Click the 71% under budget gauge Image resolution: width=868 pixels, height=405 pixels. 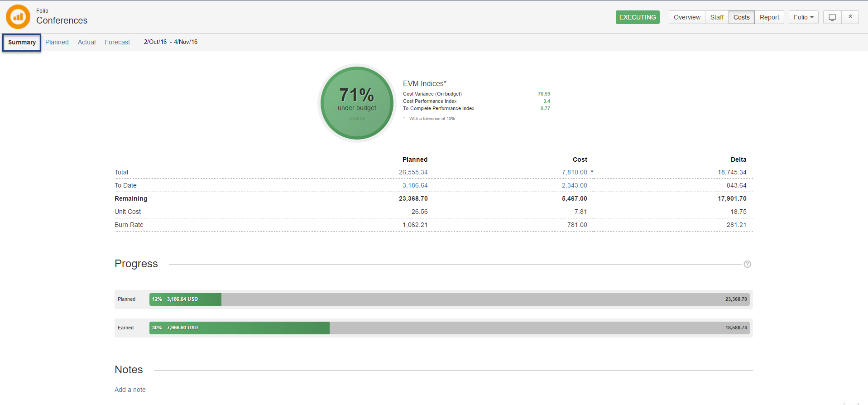tap(357, 103)
